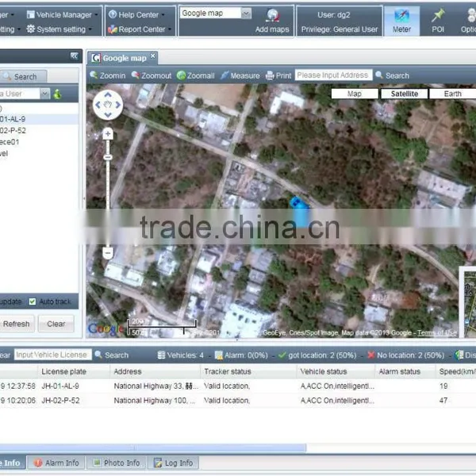Sort by Address column header
The height and width of the screenshot is (476, 476).
point(155,371)
